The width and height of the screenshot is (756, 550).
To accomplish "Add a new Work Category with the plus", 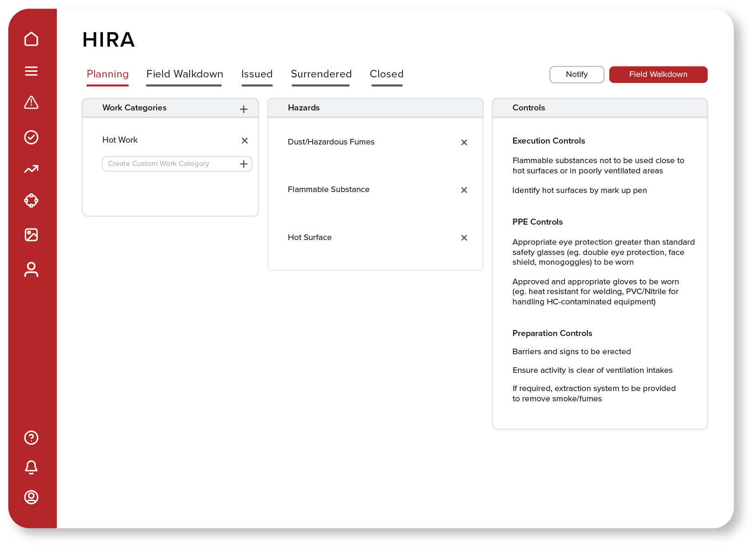I will (x=243, y=109).
